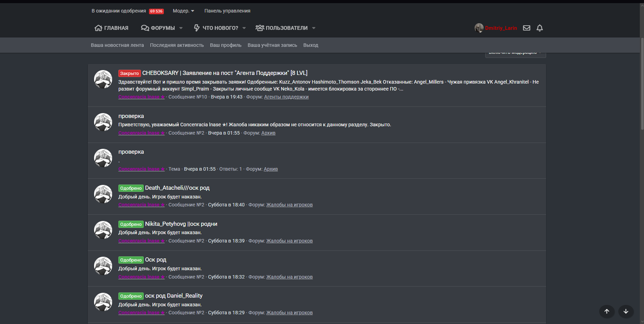The width and height of the screenshot is (644, 324).
Task: Click the Dmitriy_Larin user avatar
Action: click(479, 28)
